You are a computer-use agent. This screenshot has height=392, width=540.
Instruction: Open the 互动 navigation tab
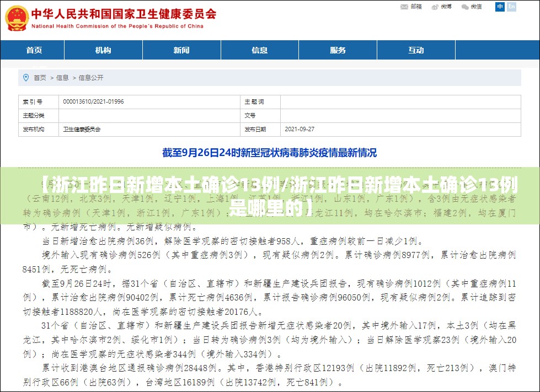(416, 50)
